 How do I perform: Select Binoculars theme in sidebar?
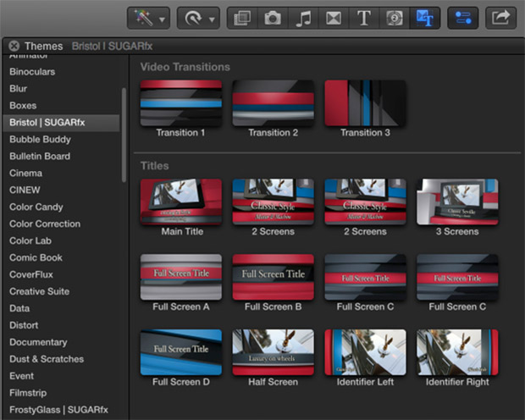[x=32, y=72]
